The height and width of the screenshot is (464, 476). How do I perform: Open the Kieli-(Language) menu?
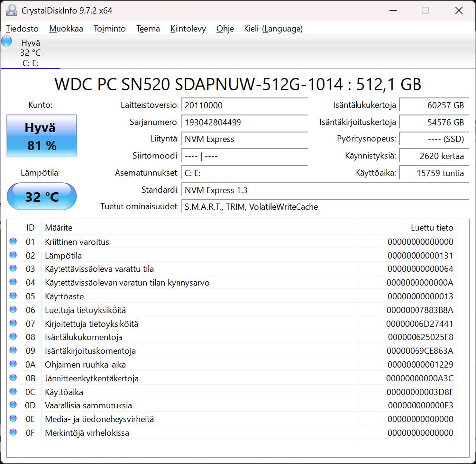pyautogui.click(x=274, y=29)
